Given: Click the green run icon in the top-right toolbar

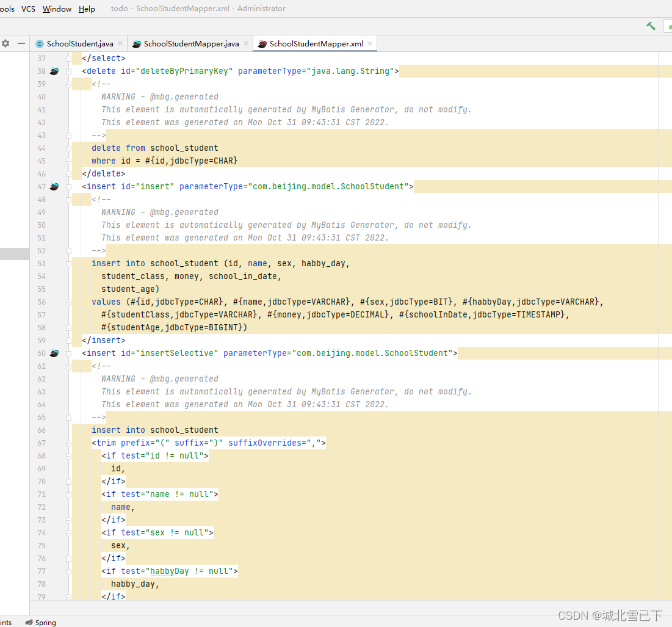Looking at the screenshot, I should (669, 27).
